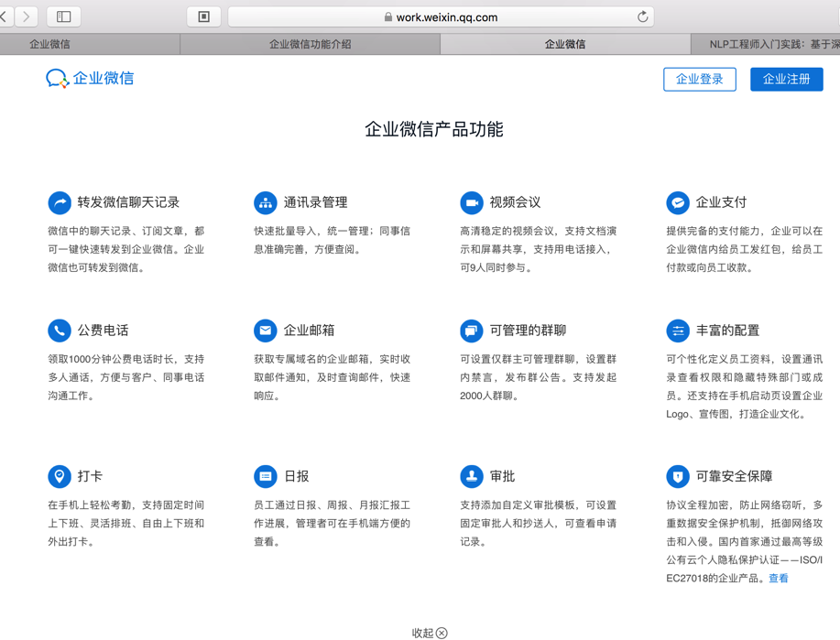
Task: Click the 审批 heading
Action: coord(503,476)
